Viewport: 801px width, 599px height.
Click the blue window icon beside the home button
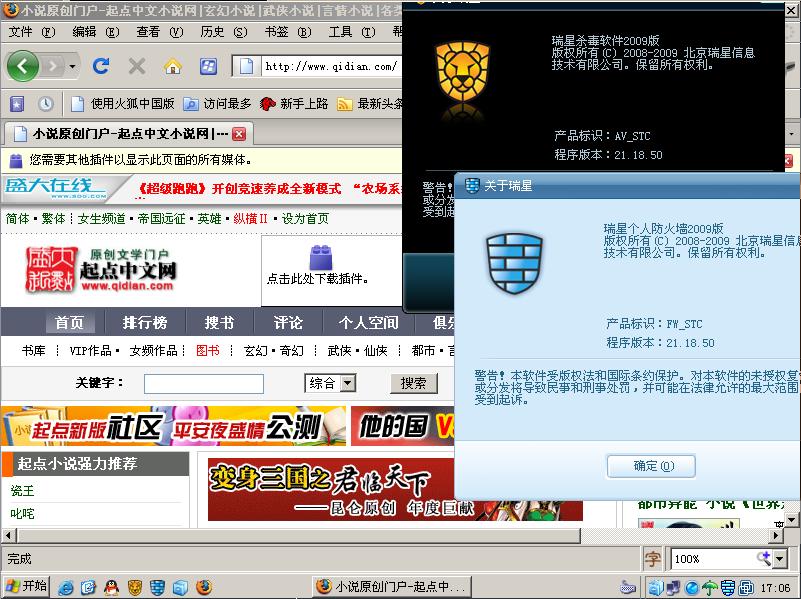tap(208, 66)
